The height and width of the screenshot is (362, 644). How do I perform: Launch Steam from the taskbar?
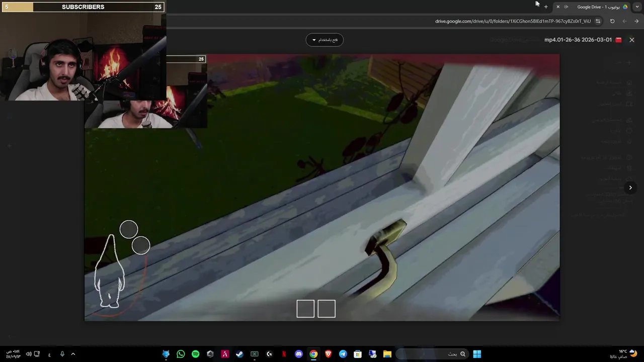tap(239, 354)
